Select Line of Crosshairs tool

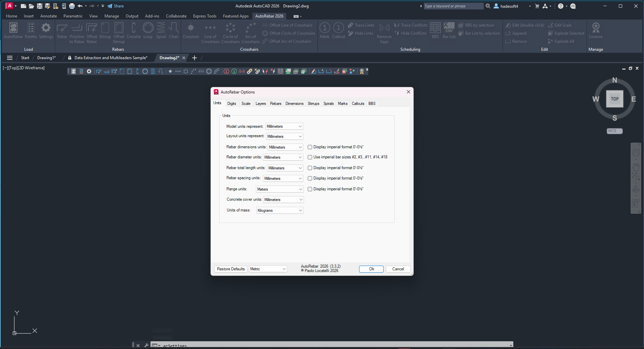210,33
